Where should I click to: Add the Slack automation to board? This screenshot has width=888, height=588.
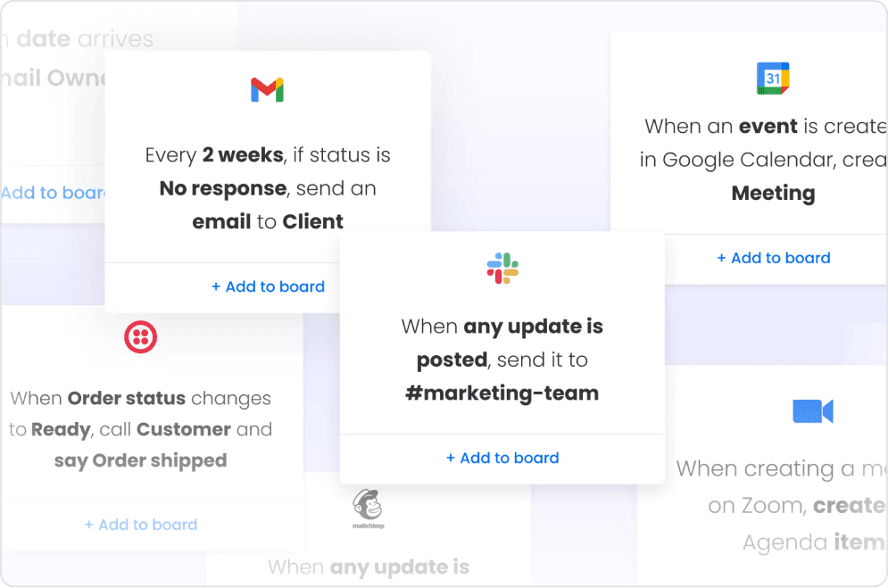click(x=502, y=458)
